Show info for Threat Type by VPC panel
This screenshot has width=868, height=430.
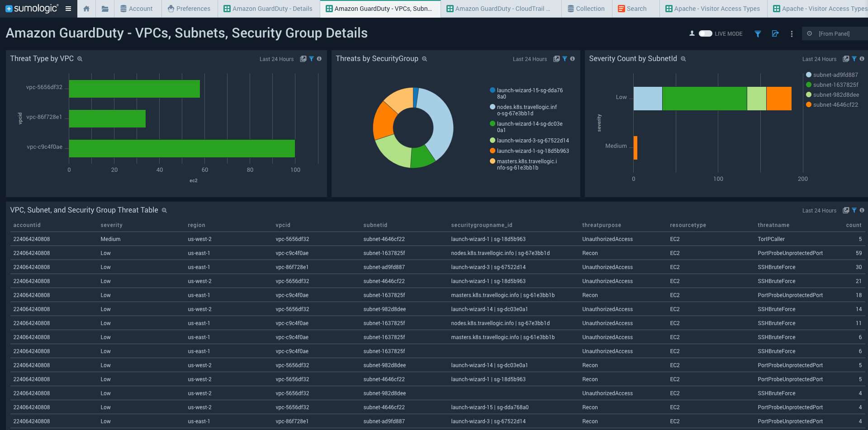[x=319, y=59]
